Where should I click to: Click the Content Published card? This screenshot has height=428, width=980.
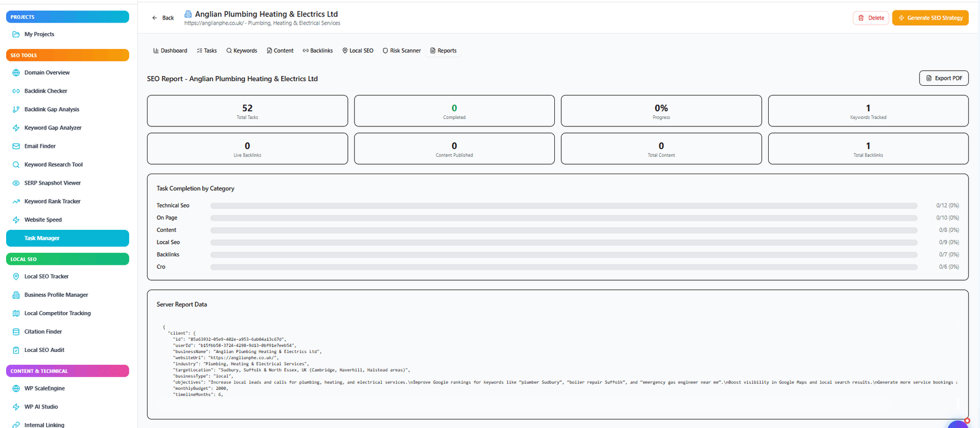[454, 149]
